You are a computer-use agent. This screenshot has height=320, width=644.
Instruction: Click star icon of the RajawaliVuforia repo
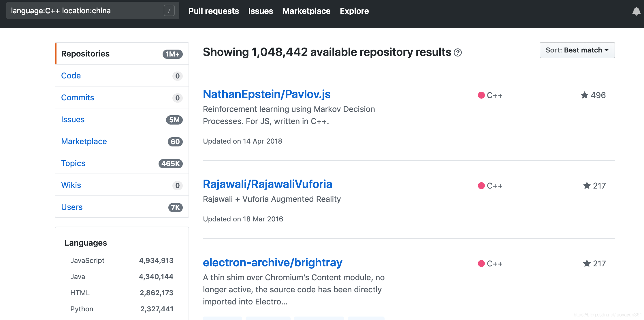[x=587, y=186]
